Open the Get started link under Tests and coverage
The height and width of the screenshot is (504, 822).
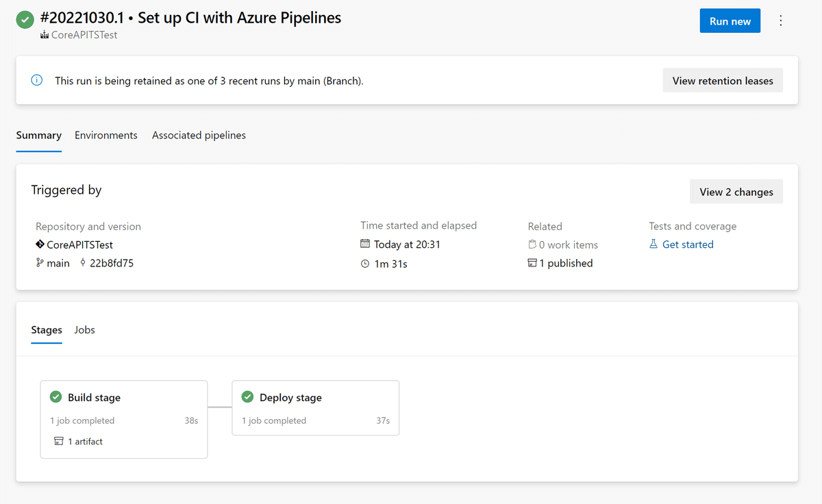coord(688,244)
